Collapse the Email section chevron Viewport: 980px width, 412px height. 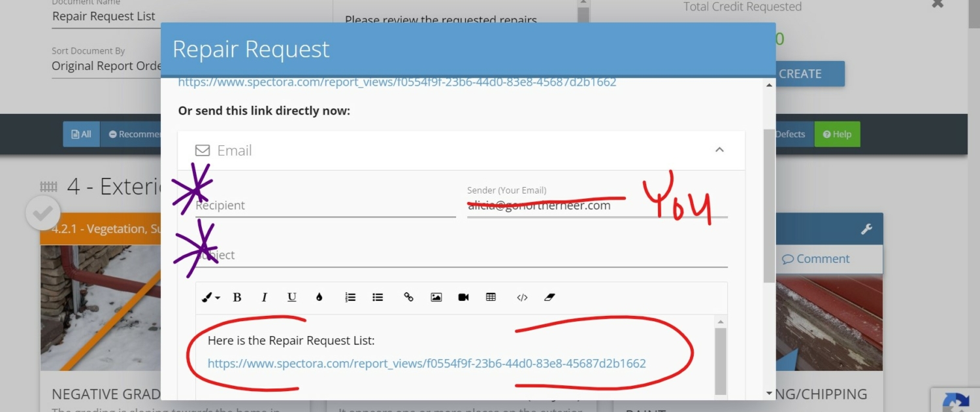coord(719,150)
